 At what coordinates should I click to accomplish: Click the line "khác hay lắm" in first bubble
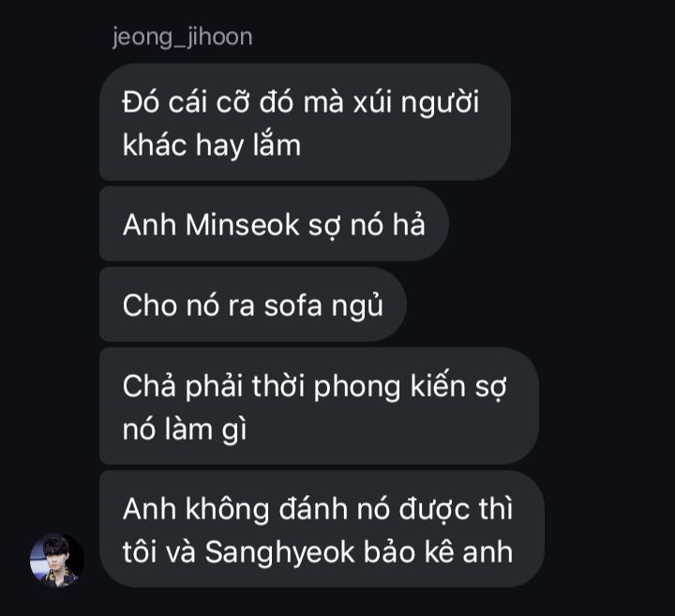[211, 145]
